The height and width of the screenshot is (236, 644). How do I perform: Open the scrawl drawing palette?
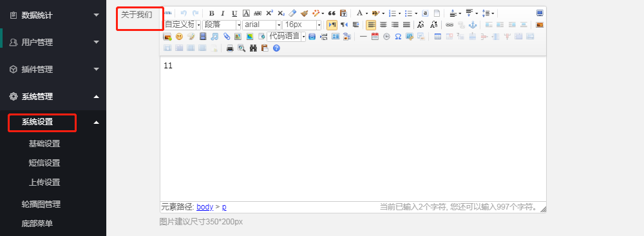(x=191, y=37)
